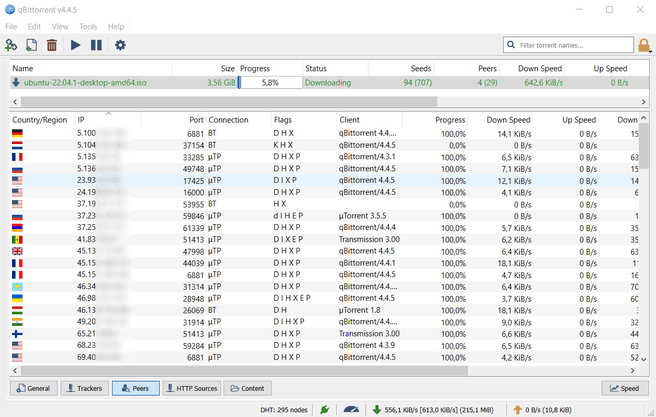The width and height of the screenshot is (656, 417).
Task: Sort torrents by Status column
Action: coord(335,69)
